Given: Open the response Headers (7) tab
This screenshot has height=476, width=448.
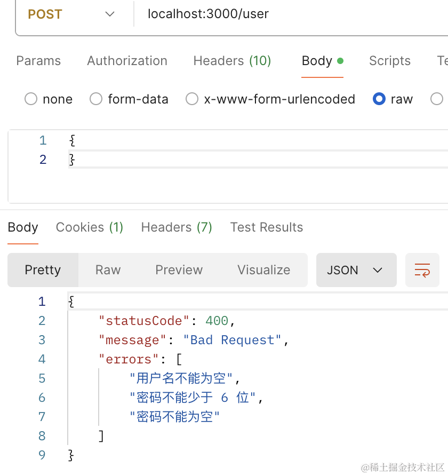Looking at the screenshot, I should [177, 227].
